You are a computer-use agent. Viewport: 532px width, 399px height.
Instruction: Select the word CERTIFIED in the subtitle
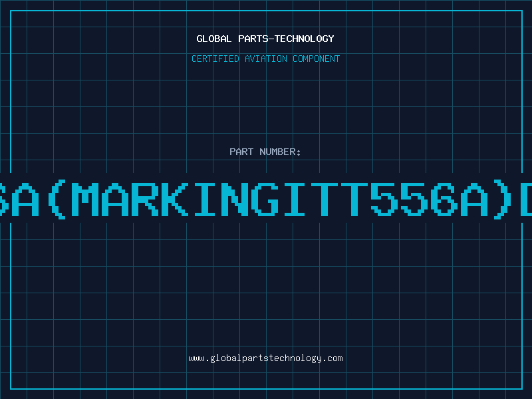[x=215, y=59]
